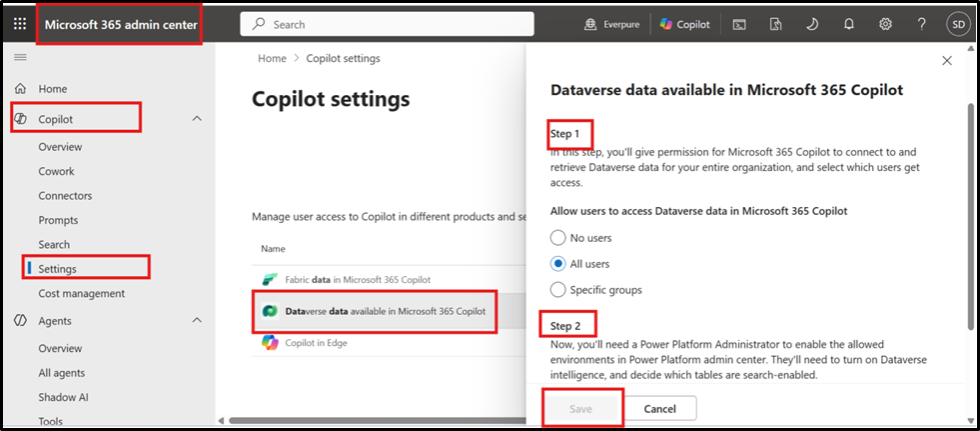Toggle dark mode moon icon
Image resolution: width=980 pixels, height=431 pixels.
click(812, 24)
